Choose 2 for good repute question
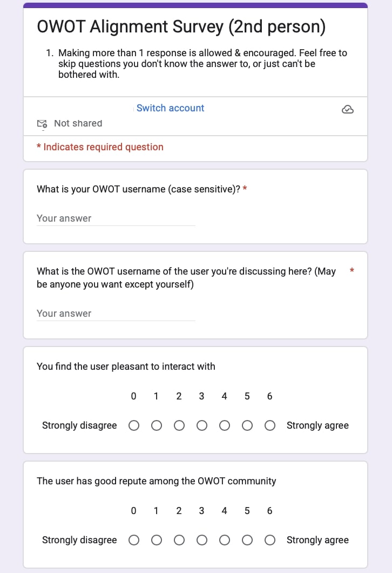The width and height of the screenshot is (392, 573). [x=179, y=541]
